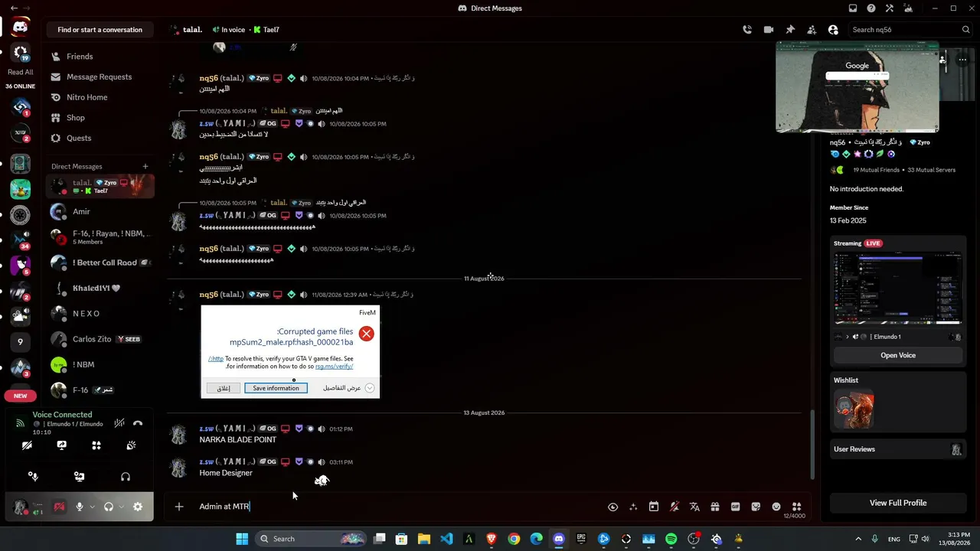The height and width of the screenshot is (551, 980).
Task: Open the Shop page
Action: (x=100, y=118)
